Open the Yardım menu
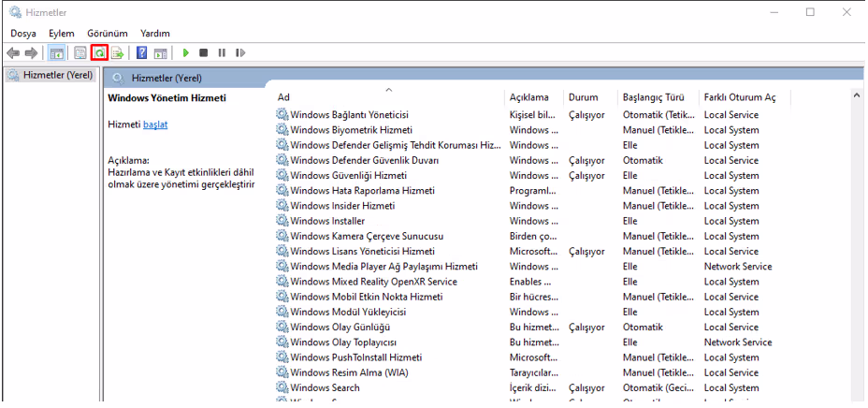 click(x=155, y=33)
